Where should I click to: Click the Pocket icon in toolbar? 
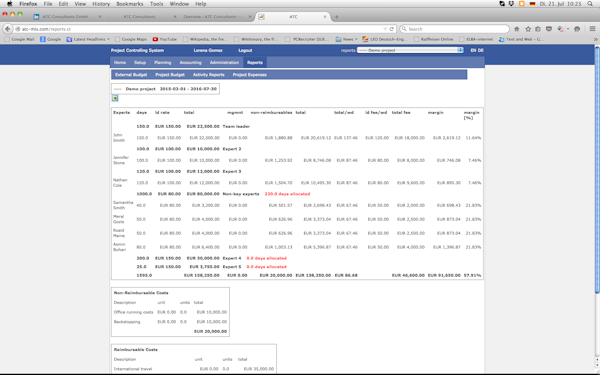click(549, 29)
